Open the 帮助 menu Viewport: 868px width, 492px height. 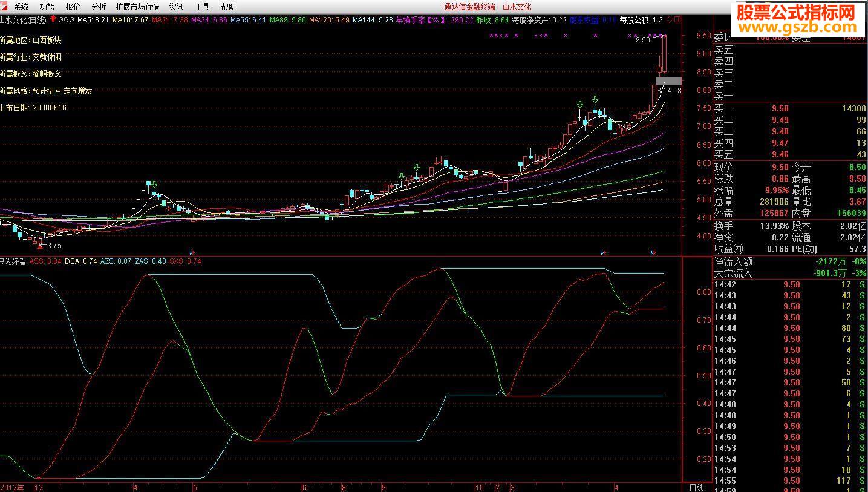coord(228,7)
